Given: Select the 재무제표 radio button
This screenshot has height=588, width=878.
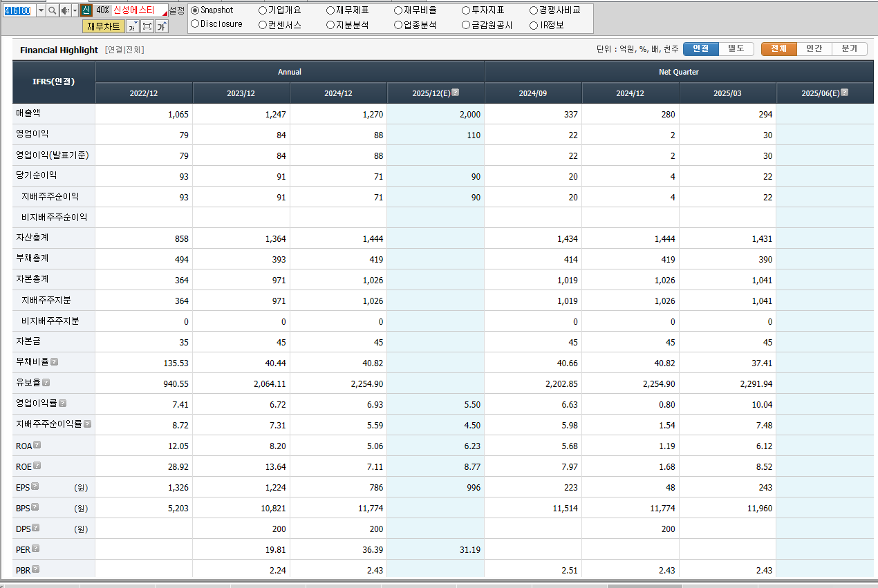Looking at the screenshot, I should tap(330, 10).
